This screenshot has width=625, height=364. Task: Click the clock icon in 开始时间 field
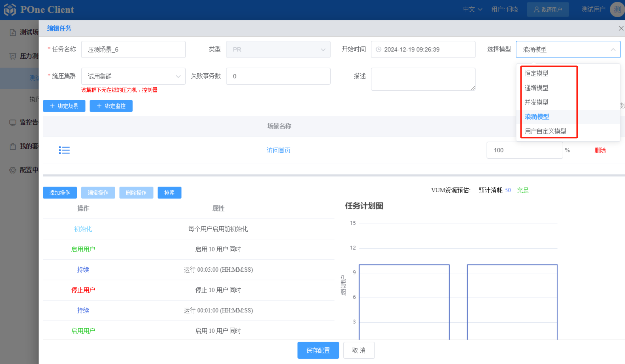point(379,50)
